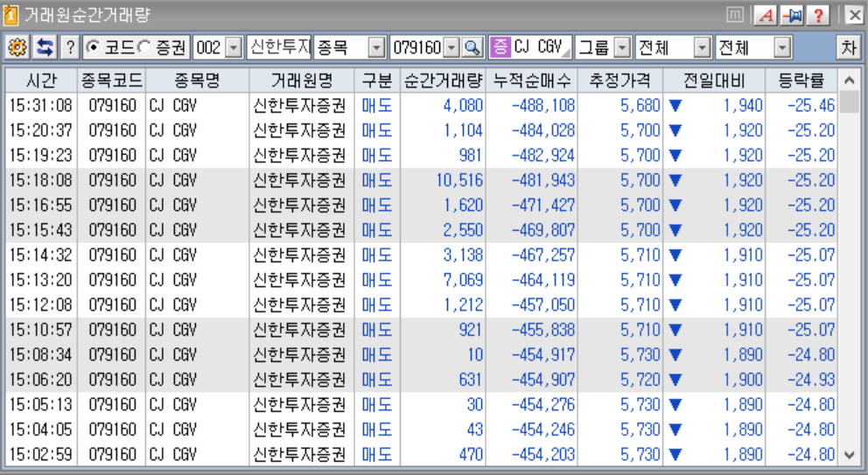Screen dimensions: 868x475
Task: Click the 15:18:08 time cell
Action: (41, 180)
